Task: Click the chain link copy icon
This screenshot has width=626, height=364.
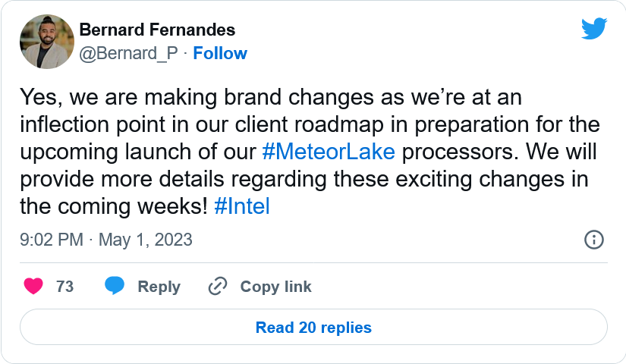Action: [x=218, y=286]
